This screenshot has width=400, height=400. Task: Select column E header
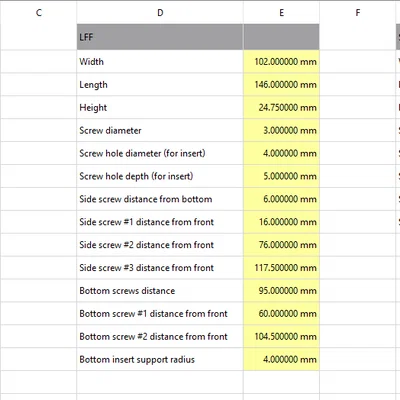coord(281,13)
